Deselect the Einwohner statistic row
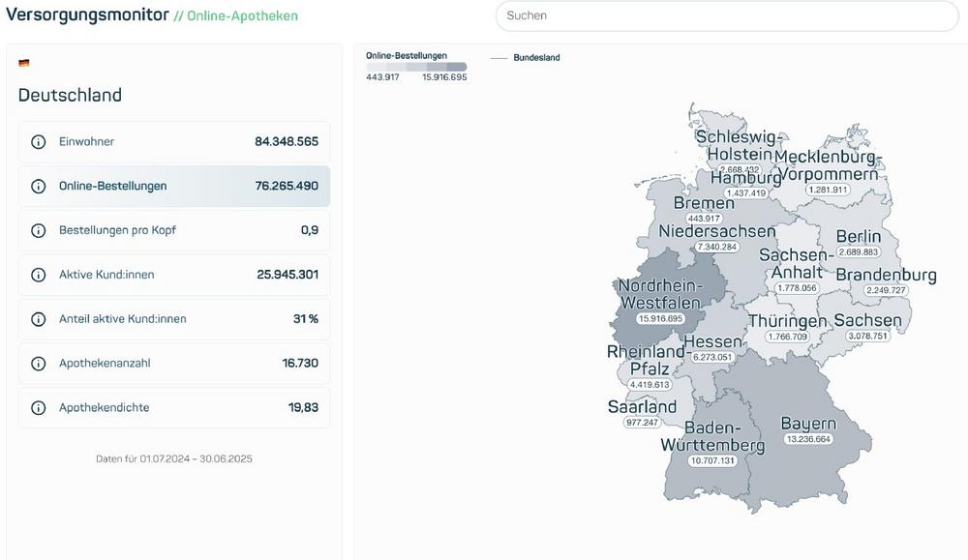 coord(174,141)
